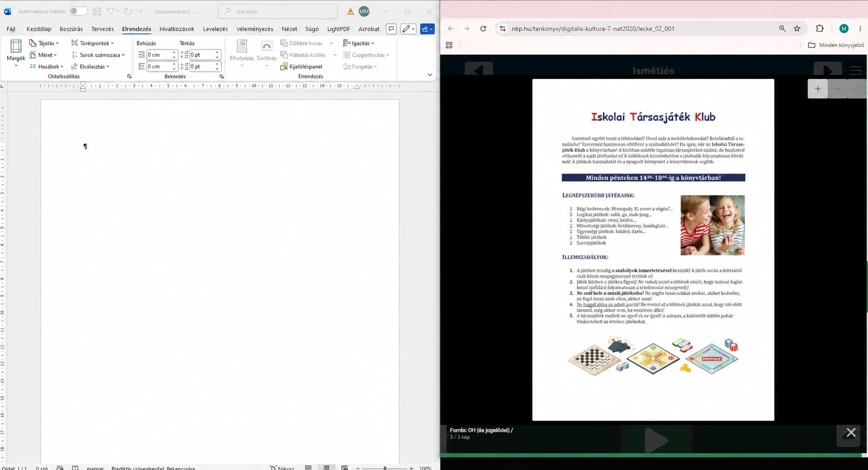Viewport: 868px width, 470px height.
Task: Expand the Hasábok columns dropdown
Action: click(46, 67)
